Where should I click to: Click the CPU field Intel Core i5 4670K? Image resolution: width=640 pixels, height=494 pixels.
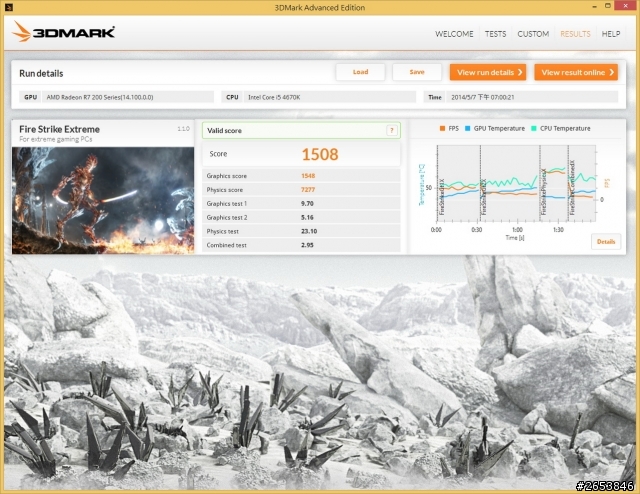(330, 97)
